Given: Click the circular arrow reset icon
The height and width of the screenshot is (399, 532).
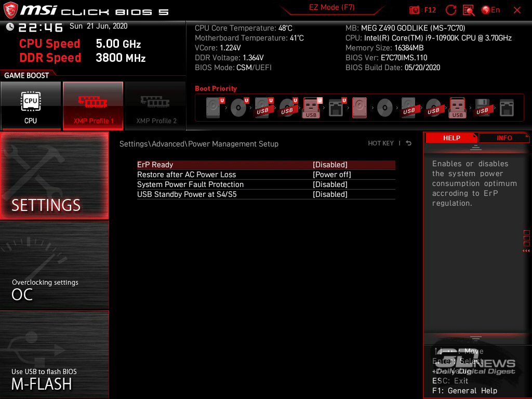Looking at the screenshot, I should [x=450, y=10].
